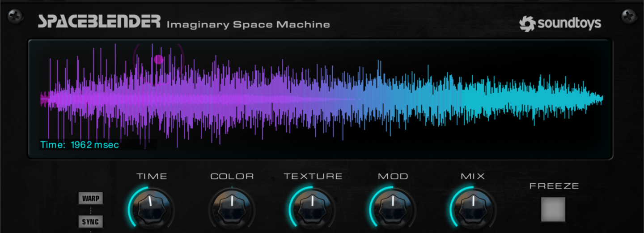
Task: Click the MOD label
Action: coord(393,176)
